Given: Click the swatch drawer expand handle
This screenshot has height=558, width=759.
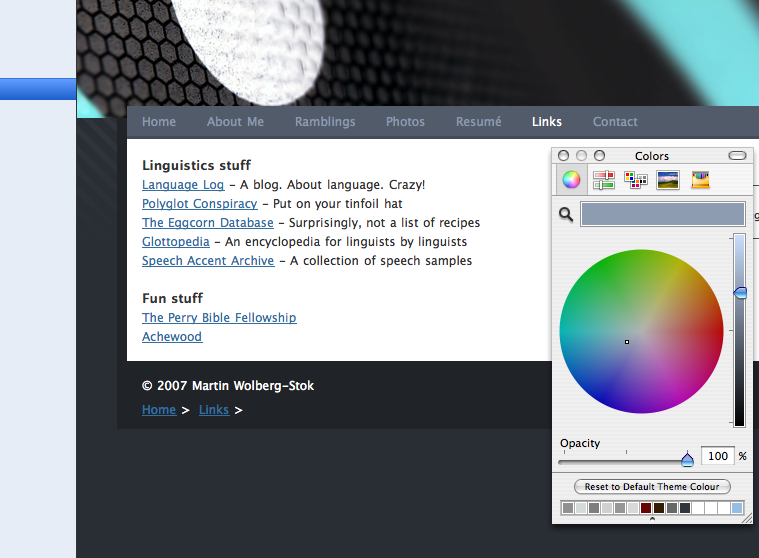Looking at the screenshot, I should [653, 518].
